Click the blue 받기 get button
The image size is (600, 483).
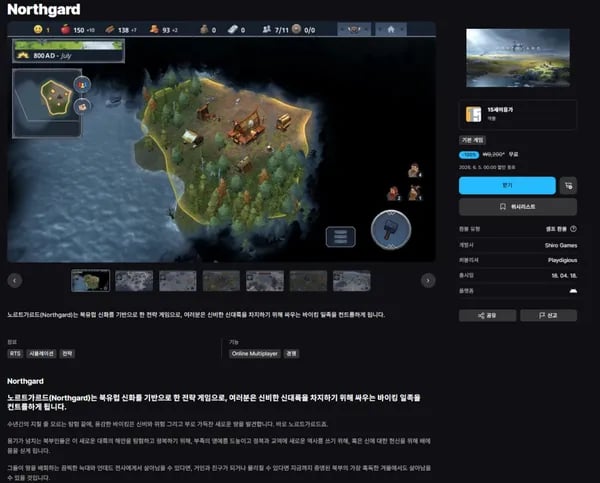(507, 185)
